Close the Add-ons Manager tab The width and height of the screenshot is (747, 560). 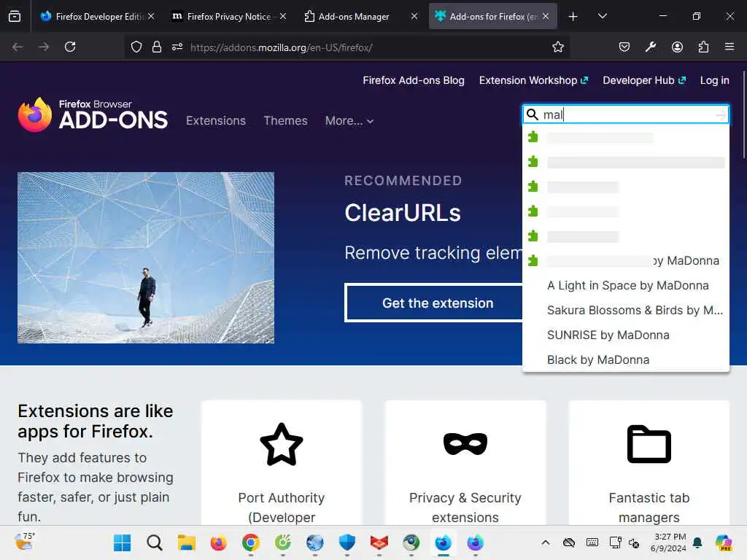click(x=414, y=16)
